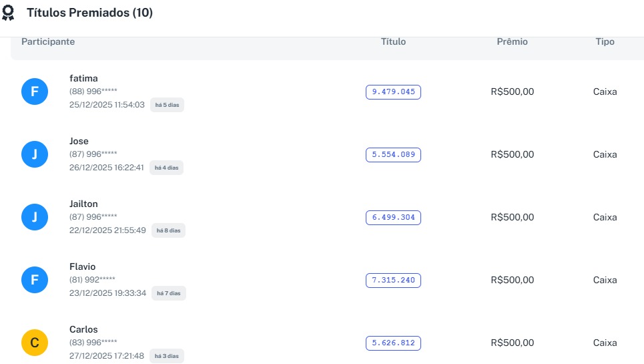Click fatima's blue F avatar
The width and height of the screenshot is (644, 364).
point(35,92)
